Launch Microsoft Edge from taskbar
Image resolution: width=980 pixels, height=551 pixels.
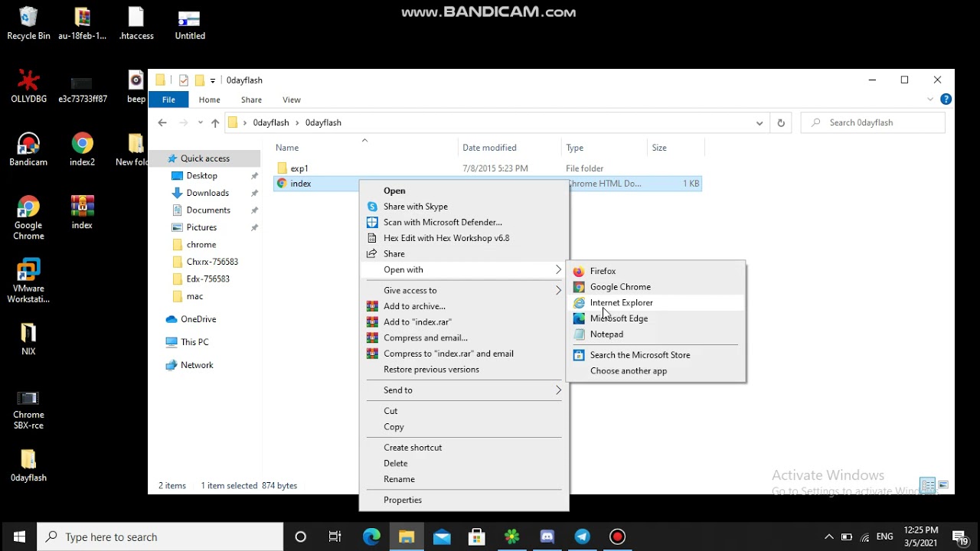click(x=371, y=536)
